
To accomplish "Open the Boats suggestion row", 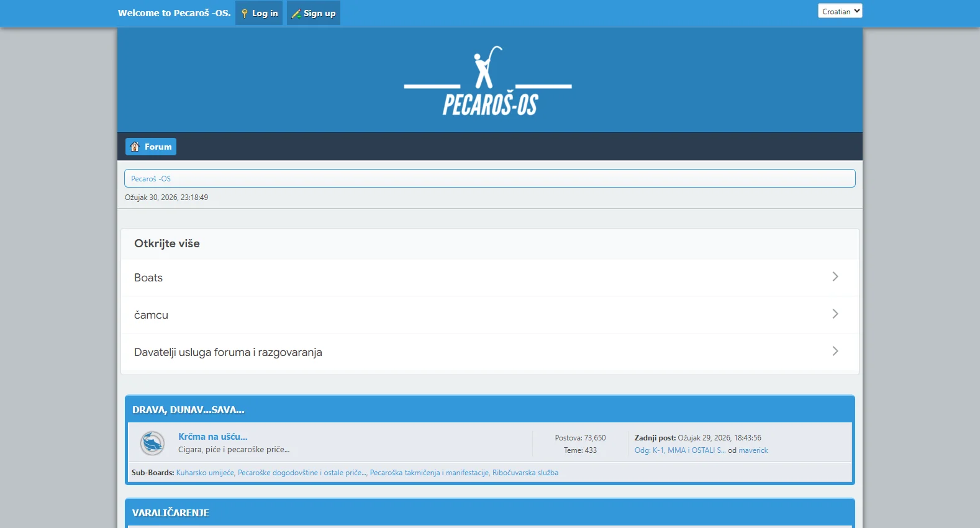I will [490, 278].
